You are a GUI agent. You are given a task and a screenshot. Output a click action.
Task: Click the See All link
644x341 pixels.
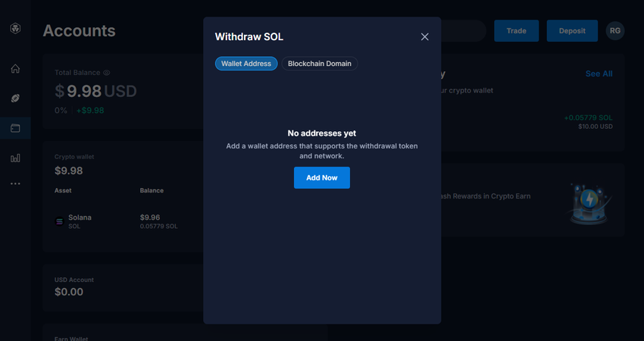pyautogui.click(x=599, y=74)
